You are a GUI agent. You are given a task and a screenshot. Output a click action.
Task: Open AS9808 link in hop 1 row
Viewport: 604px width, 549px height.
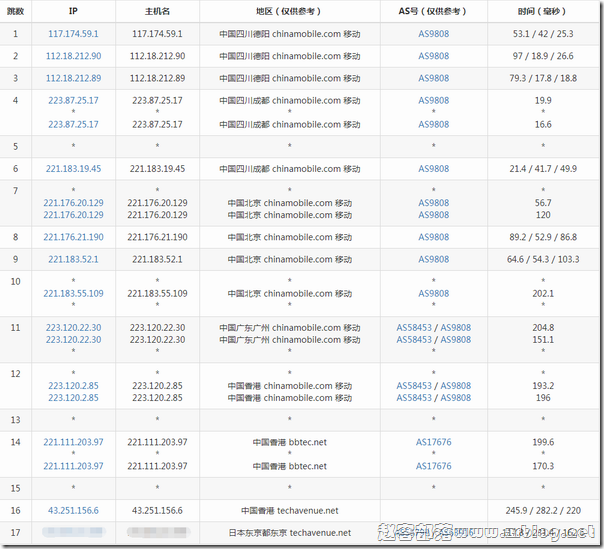434,34
